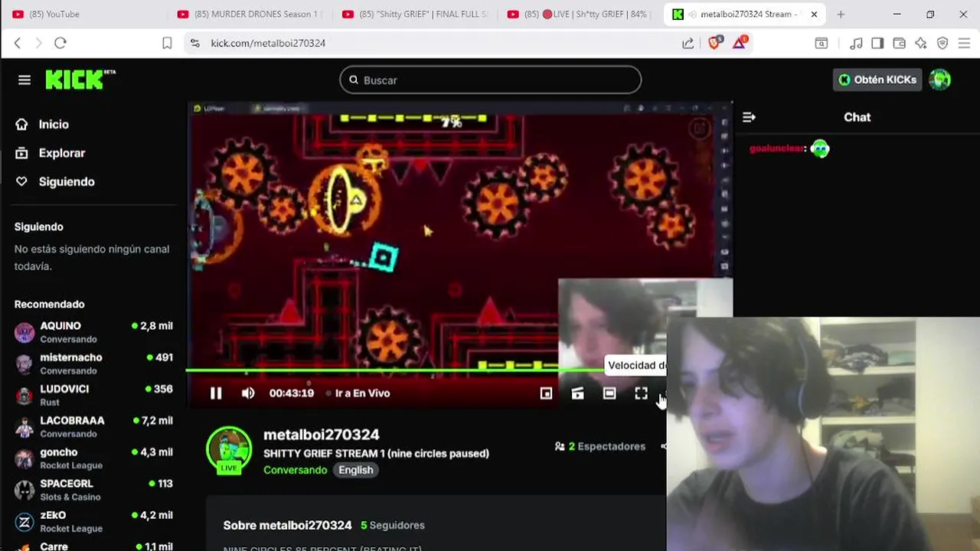This screenshot has height=551, width=980.
Task: Enter fullscreen in the video player
Action: (641, 393)
